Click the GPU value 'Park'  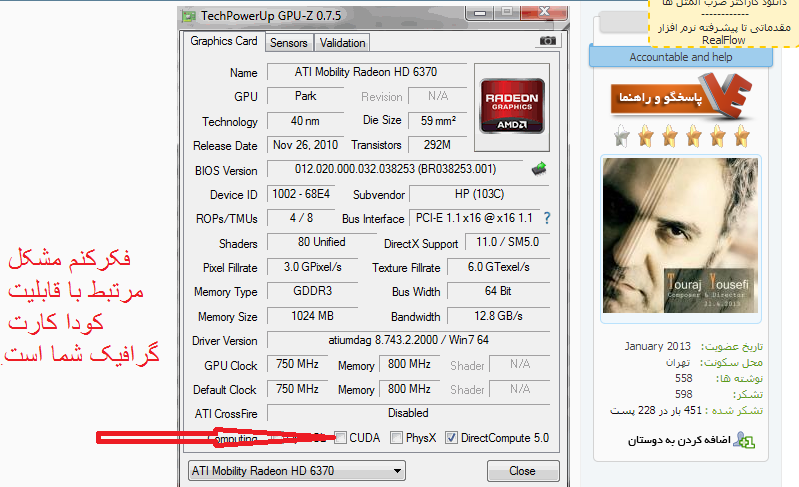pos(305,96)
